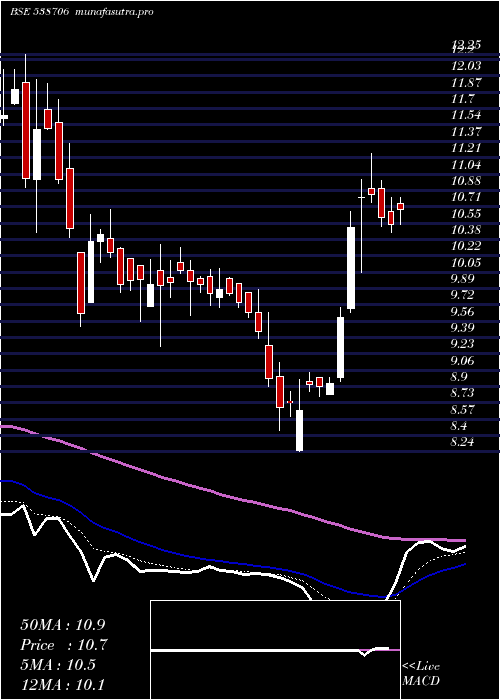The width and height of the screenshot is (500, 700).
Task: Click the 8.73 price axis label
Action: pyautogui.click(x=464, y=393)
